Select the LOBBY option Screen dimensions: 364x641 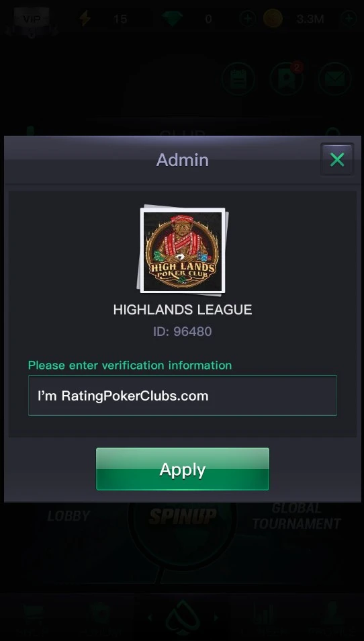69,516
